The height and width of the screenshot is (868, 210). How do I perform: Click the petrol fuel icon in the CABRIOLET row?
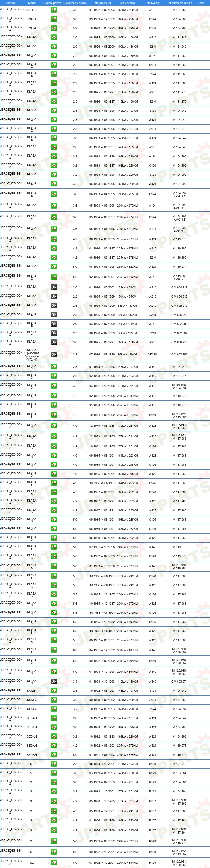click(x=54, y=10)
